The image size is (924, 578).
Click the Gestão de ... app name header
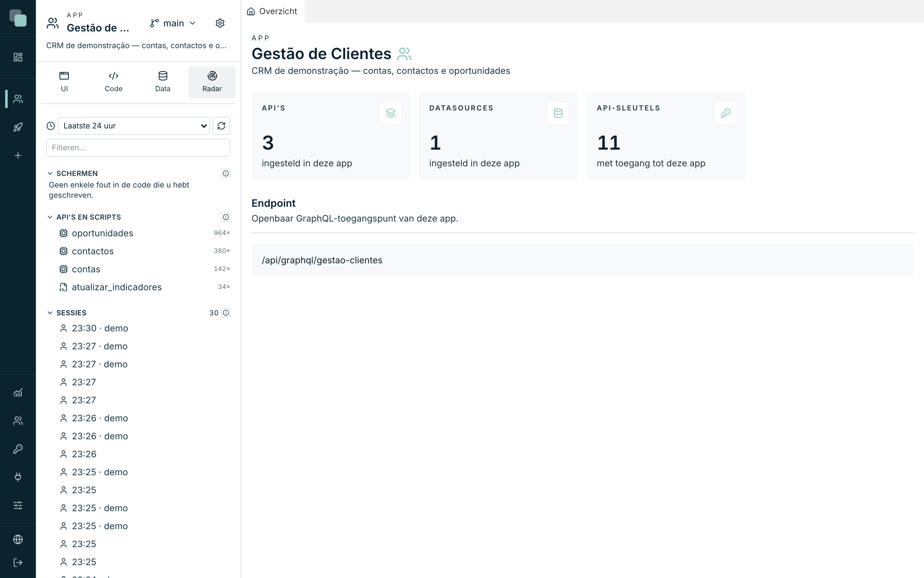(98, 28)
